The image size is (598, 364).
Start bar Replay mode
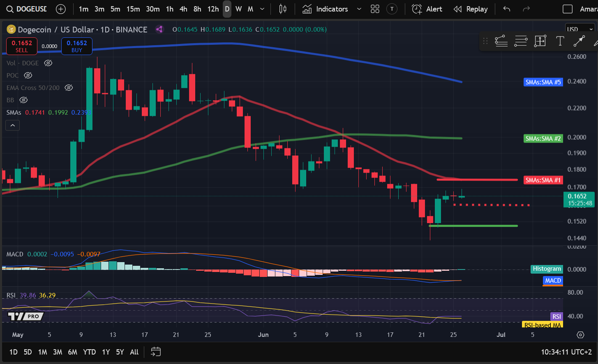pos(471,9)
